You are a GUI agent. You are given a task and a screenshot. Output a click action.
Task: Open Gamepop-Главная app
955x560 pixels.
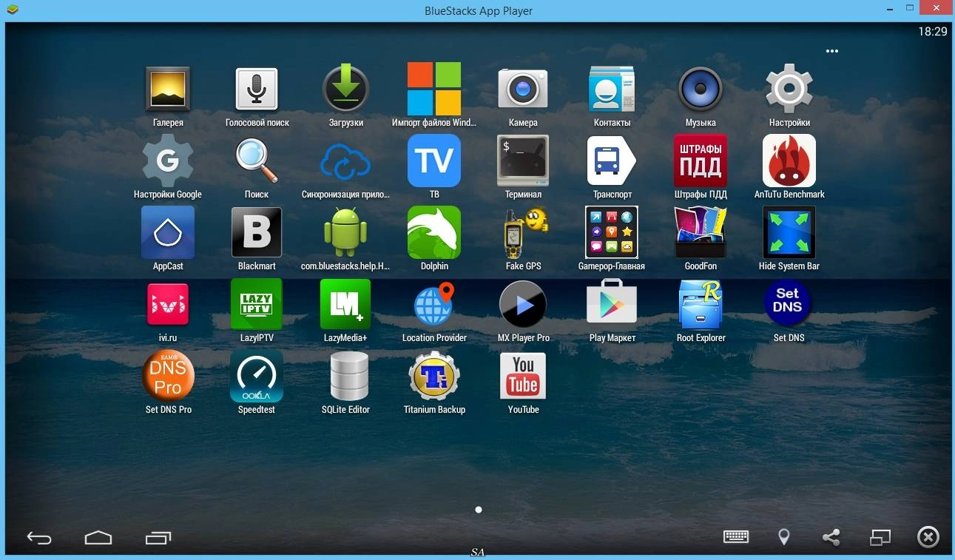(612, 232)
